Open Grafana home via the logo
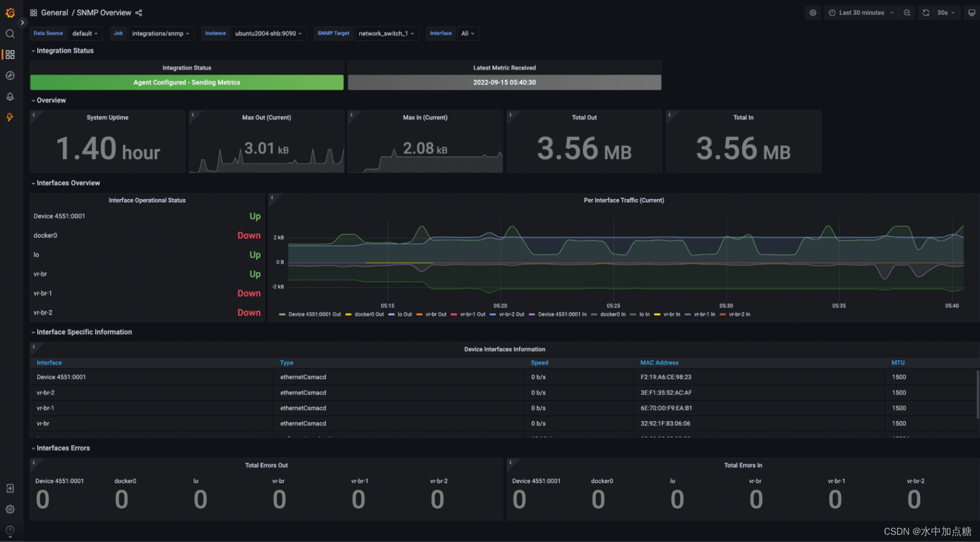The width and height of the screenshot is (980, 542). (x=10, y=13)
